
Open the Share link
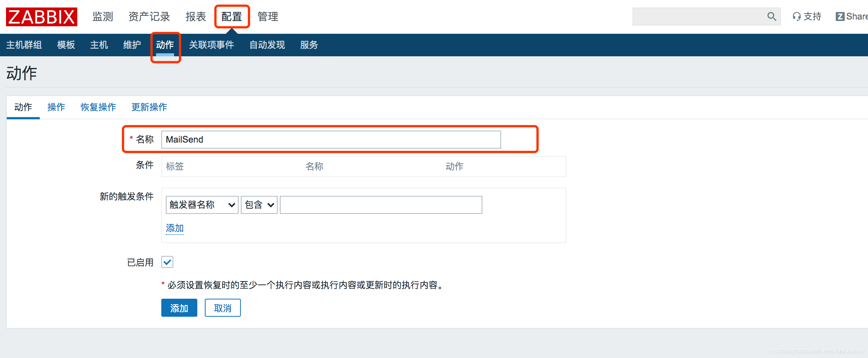(852, 17)
